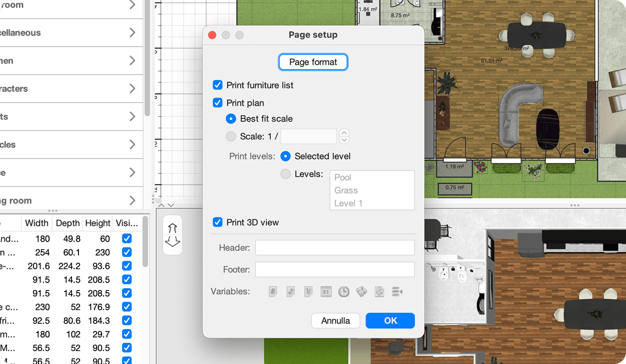This screenshot has width=626, height=364.
Task: Insert the clock time variable icon
Action: 343,291
